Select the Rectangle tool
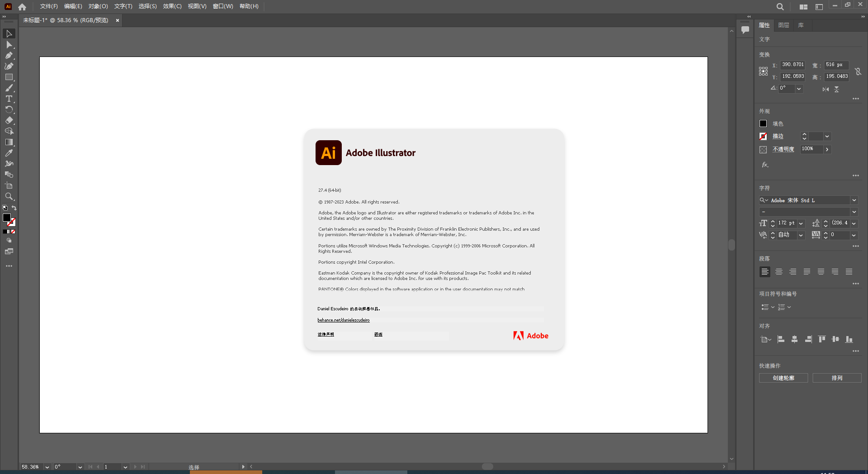The image size is (868, 474). [9, 77]
